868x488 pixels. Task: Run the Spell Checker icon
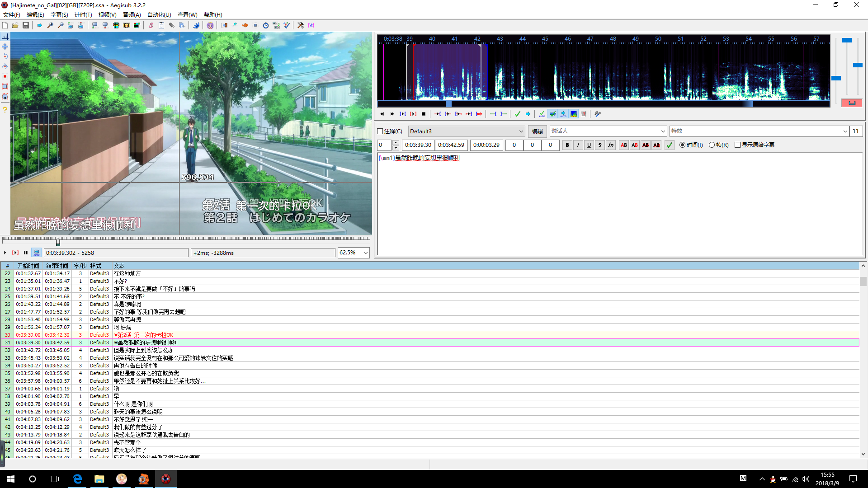(x=287, y=25)
